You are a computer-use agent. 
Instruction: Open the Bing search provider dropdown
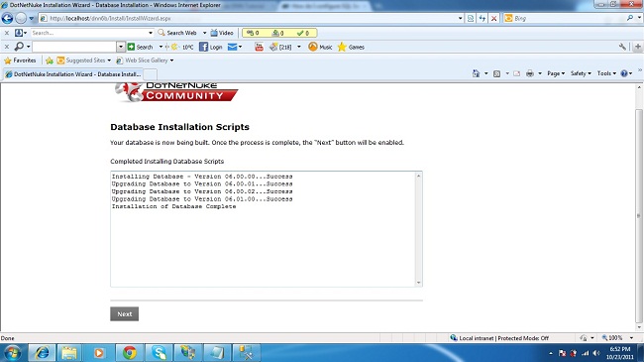(639, 18)
